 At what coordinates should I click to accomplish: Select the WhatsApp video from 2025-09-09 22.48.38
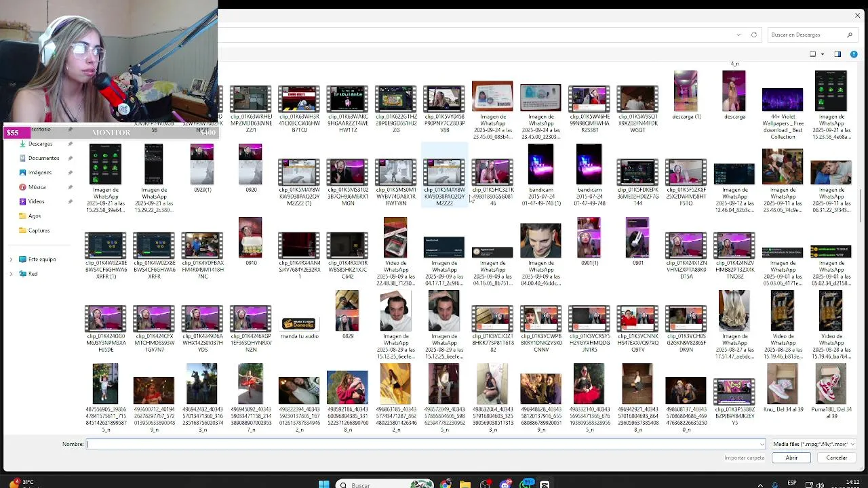point(395,251)
